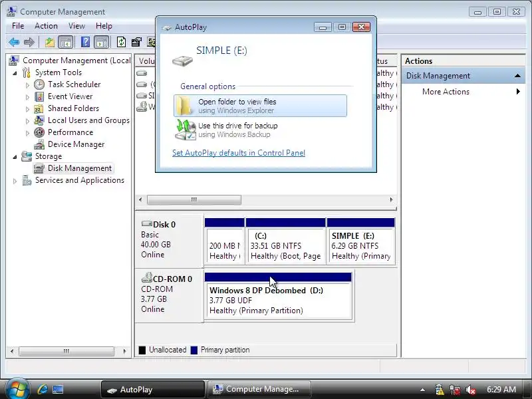Viewport: 532px width, 399px height.
Task: Click the Volume column header
Action: click(146, 61)
